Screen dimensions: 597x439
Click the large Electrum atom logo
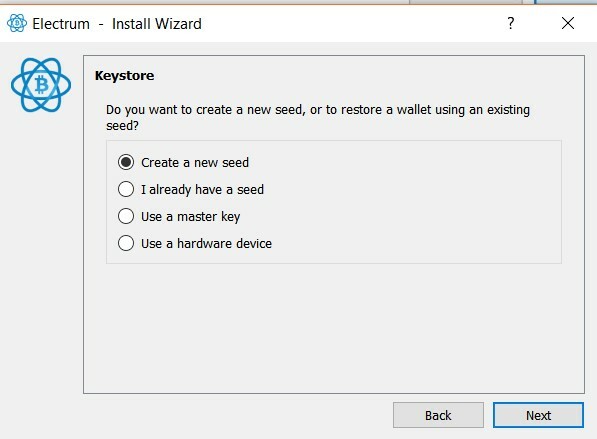(41, 85)
